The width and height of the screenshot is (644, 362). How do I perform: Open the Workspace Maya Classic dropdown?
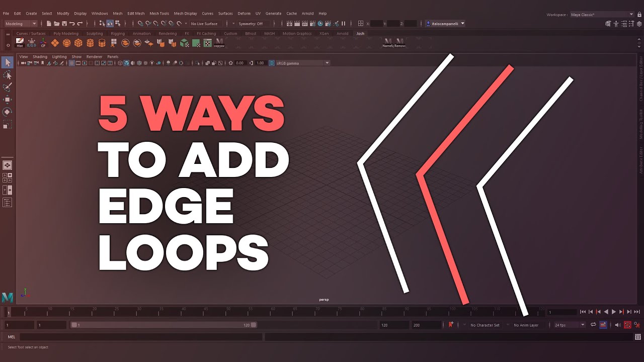pos(602,15)
